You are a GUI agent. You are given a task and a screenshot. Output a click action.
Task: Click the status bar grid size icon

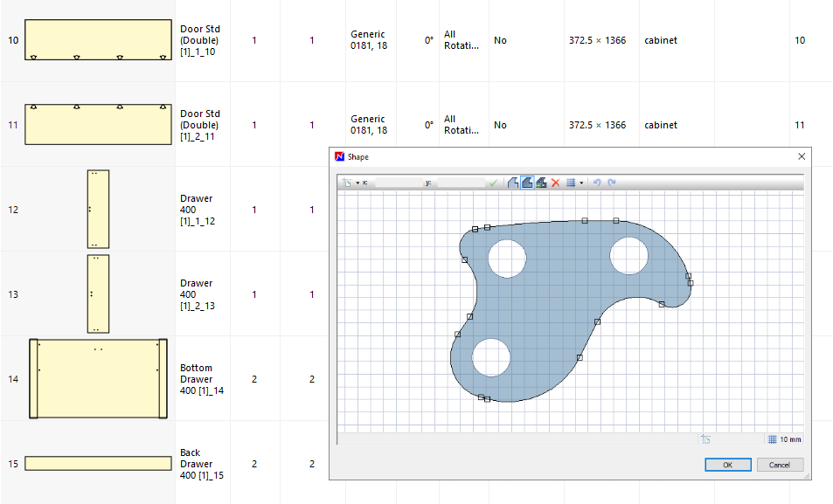point(772,439)
